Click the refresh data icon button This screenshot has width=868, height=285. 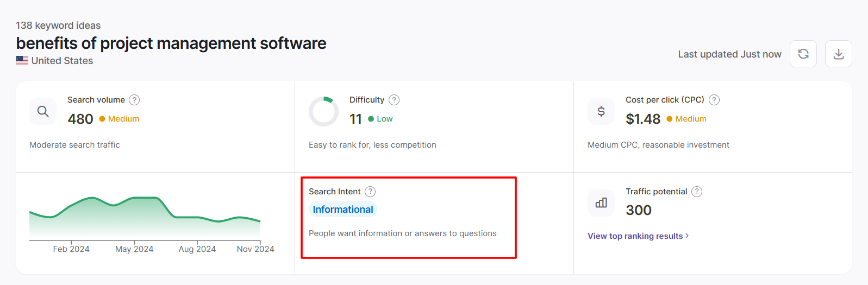click(803, 54)
